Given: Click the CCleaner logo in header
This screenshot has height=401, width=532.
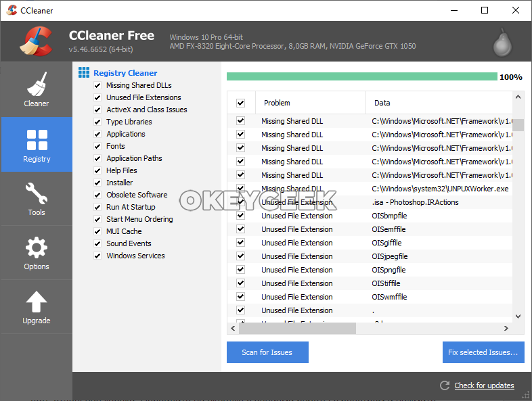Looking at the screenshot, I should tap(37, 41).
